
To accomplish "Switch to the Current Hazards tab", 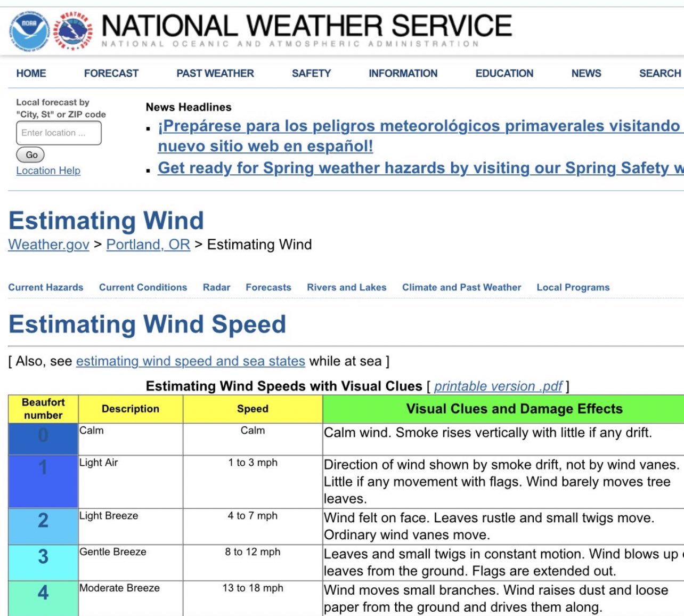I will (x=46, y=287).
